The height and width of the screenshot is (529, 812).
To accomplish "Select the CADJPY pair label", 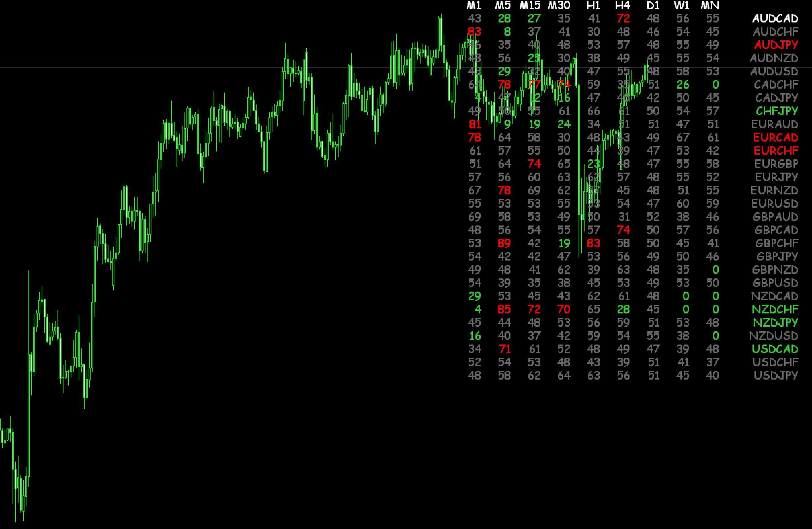I will click(777, 98).
